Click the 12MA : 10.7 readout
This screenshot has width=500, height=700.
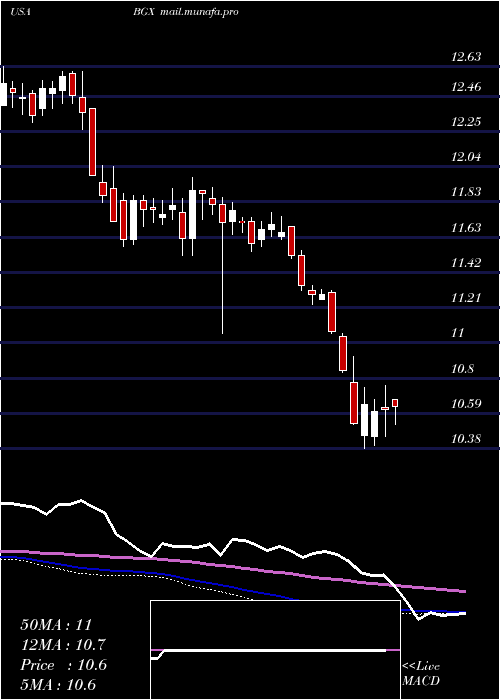click(64, 645)
